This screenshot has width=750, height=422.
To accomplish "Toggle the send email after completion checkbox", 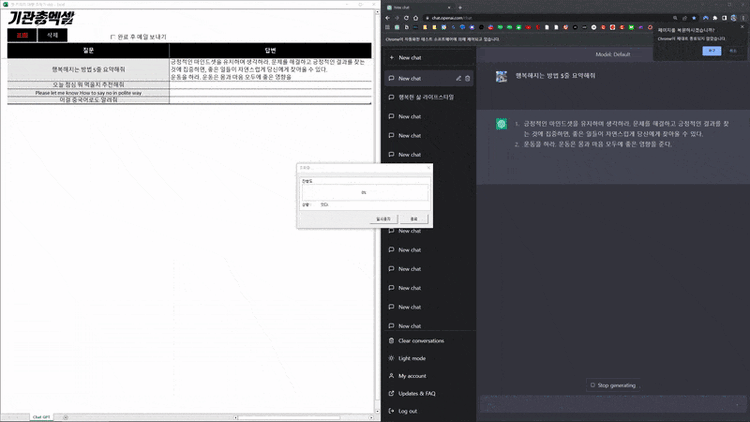I will coord(113,37).
